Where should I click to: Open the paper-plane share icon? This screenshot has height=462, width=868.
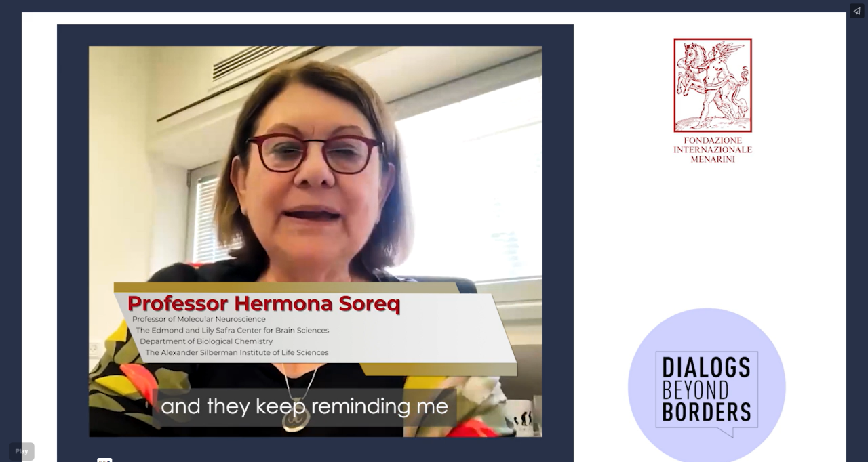click(856, 11)
